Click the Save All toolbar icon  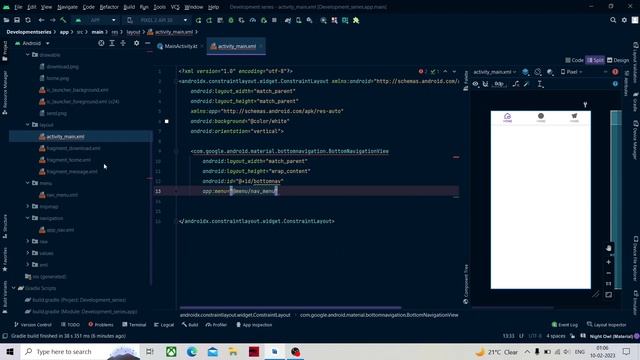click(17, 20)
